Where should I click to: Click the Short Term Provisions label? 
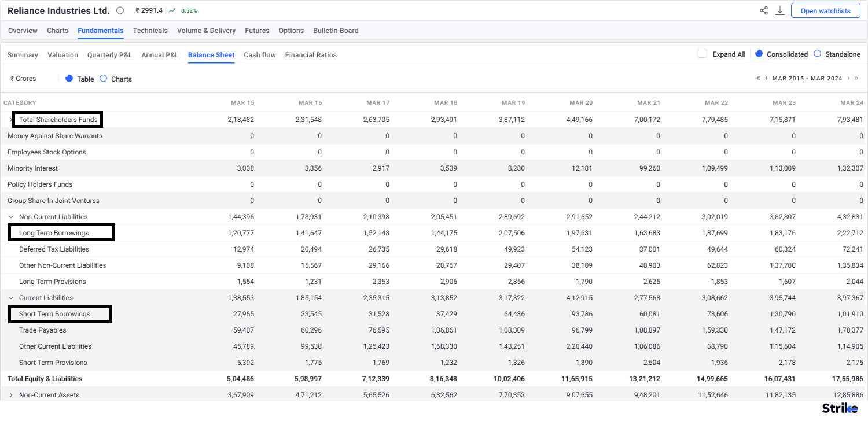tap(53, 363)
